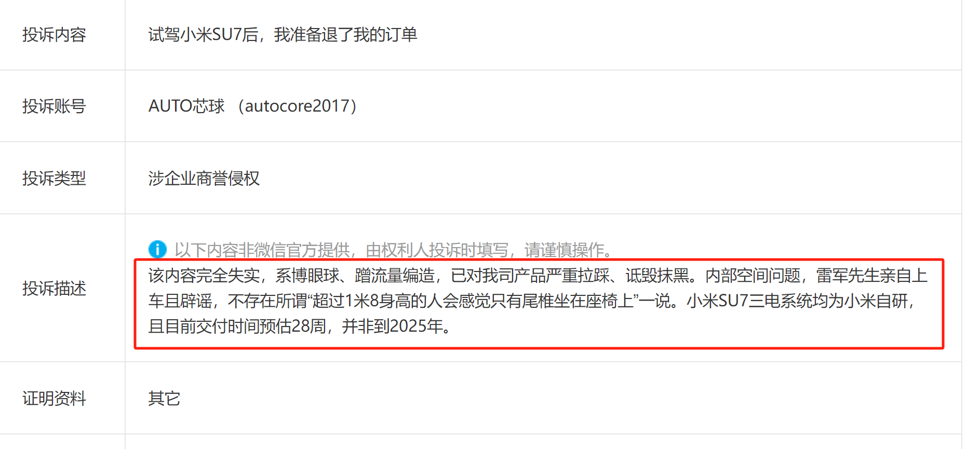The width and height of the screenshot is (980, 449).
Task: Click the phrase 小米SU7三电系统均为小米自研
Action: pyautogui.click(x=797, y=301)
